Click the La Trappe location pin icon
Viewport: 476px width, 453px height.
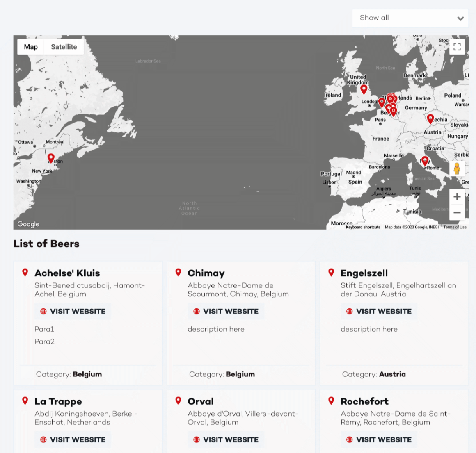(25, 401)
